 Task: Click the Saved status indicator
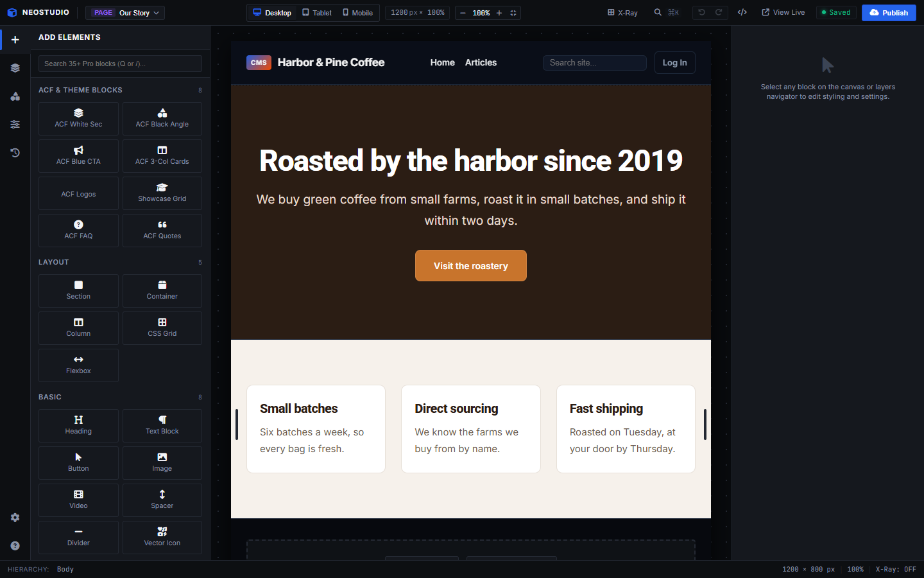836,12
